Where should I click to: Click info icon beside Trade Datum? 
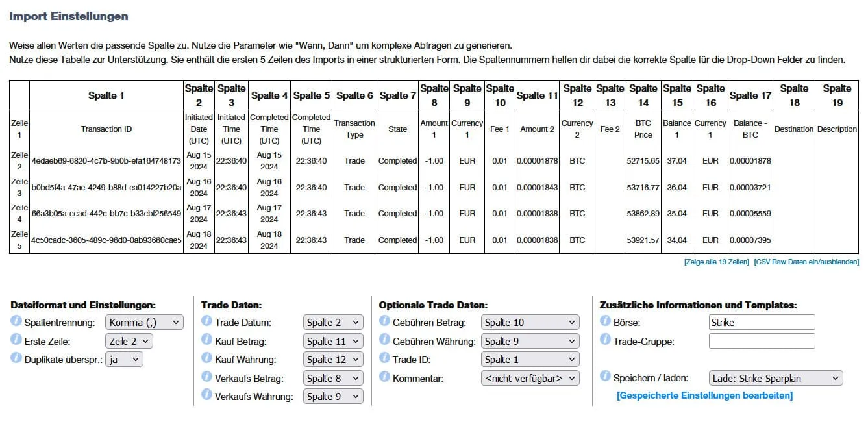pyautogui.click(x=207, y=321)
